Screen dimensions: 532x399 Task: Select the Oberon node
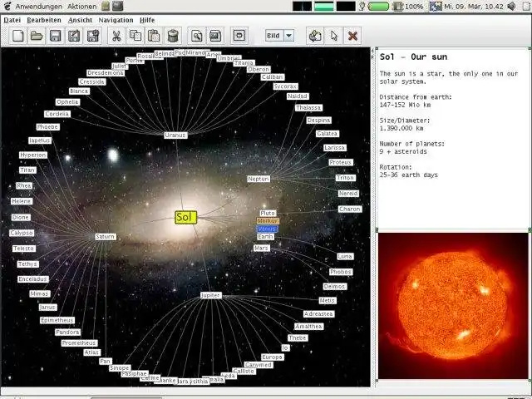[x=259, y=69]
